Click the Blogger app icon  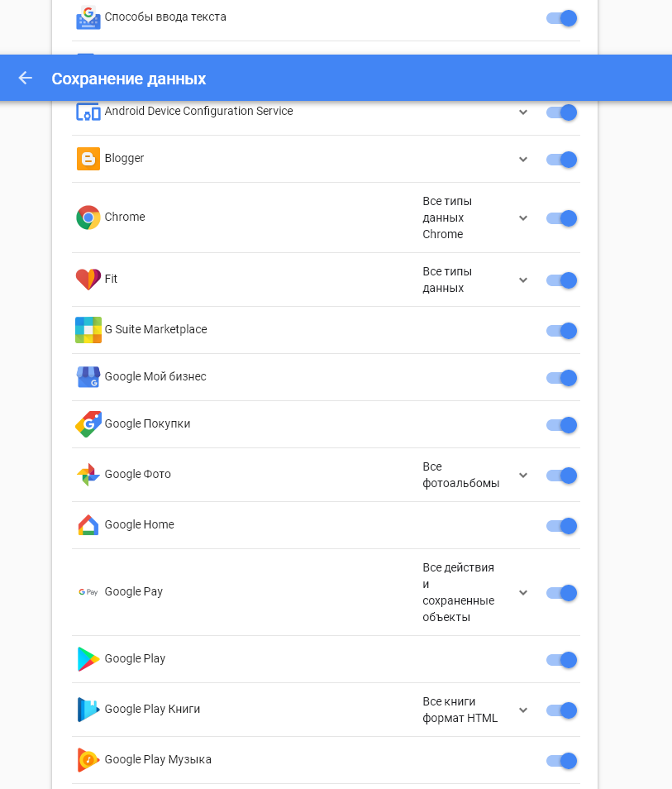pos(88,159)
